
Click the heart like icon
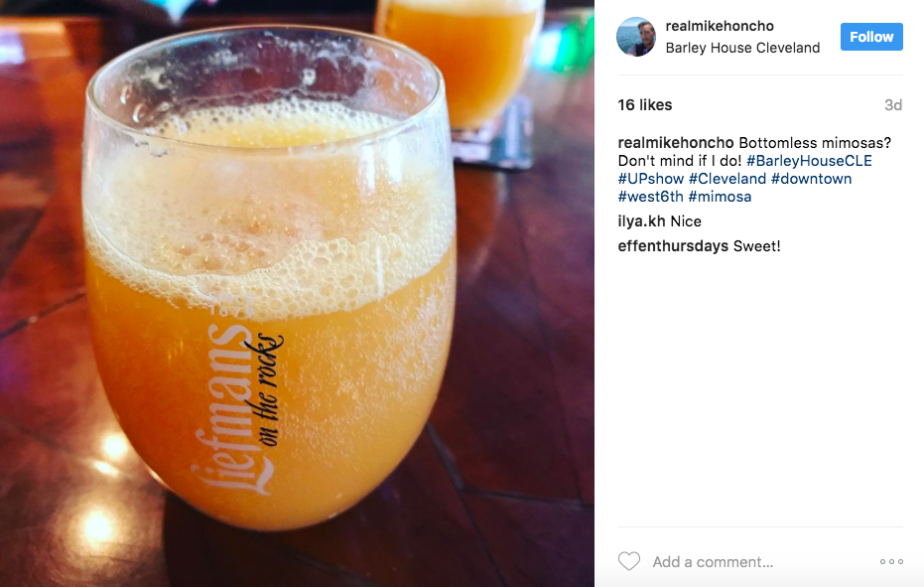point(629,561)
